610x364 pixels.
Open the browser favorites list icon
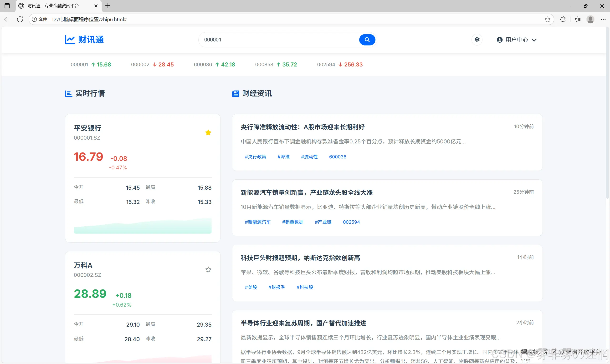coord(577,19)
